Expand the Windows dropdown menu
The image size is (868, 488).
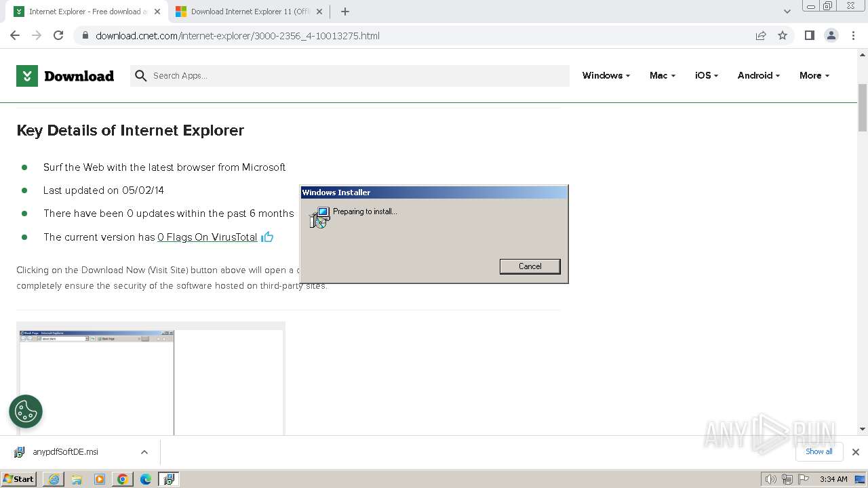click(606, 76)
